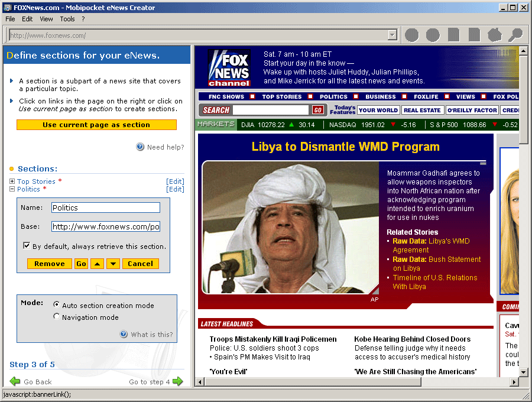
Task: Click the horizontal scrollbar left arrow
Action: (200, 382)
